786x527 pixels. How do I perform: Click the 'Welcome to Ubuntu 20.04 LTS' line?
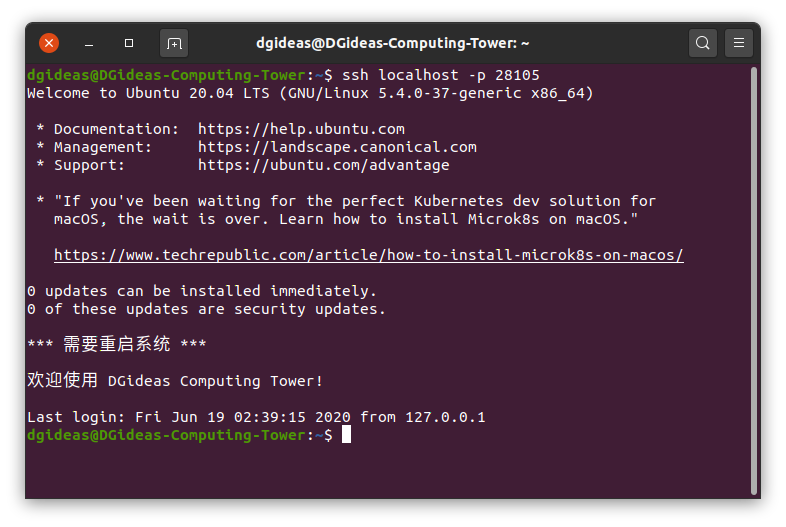pyautogui.click(x=310, y=93)
